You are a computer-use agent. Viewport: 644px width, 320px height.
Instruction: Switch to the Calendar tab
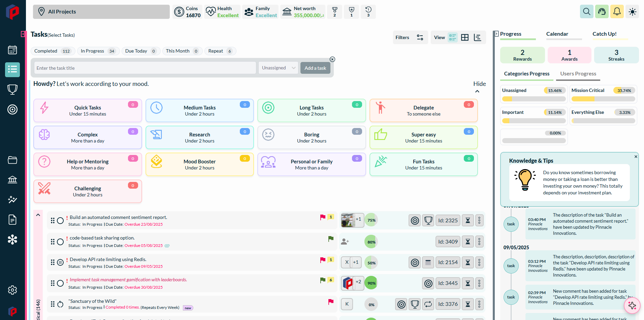(x=557, y=34)
